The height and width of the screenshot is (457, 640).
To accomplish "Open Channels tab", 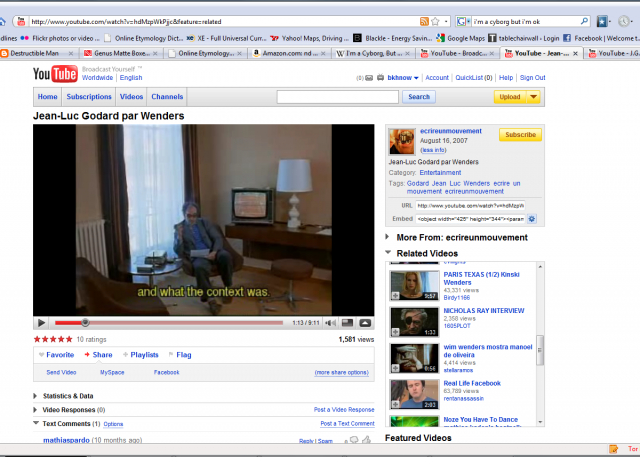I will (167, 97).
